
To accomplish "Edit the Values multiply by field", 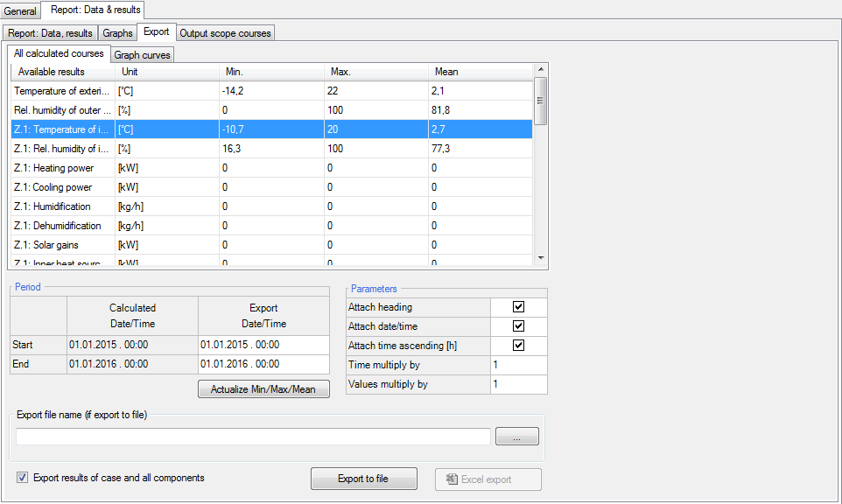I will click(x=518, y=384).
